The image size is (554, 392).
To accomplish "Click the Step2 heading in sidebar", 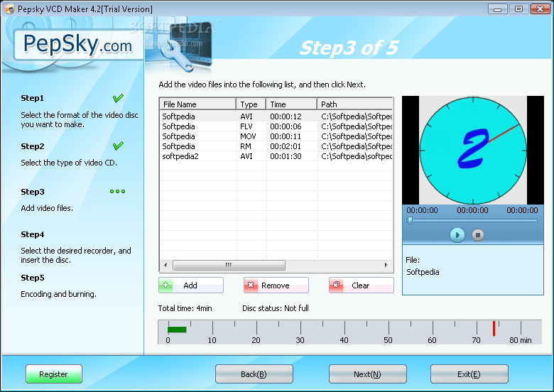I will tap(33, 146).
